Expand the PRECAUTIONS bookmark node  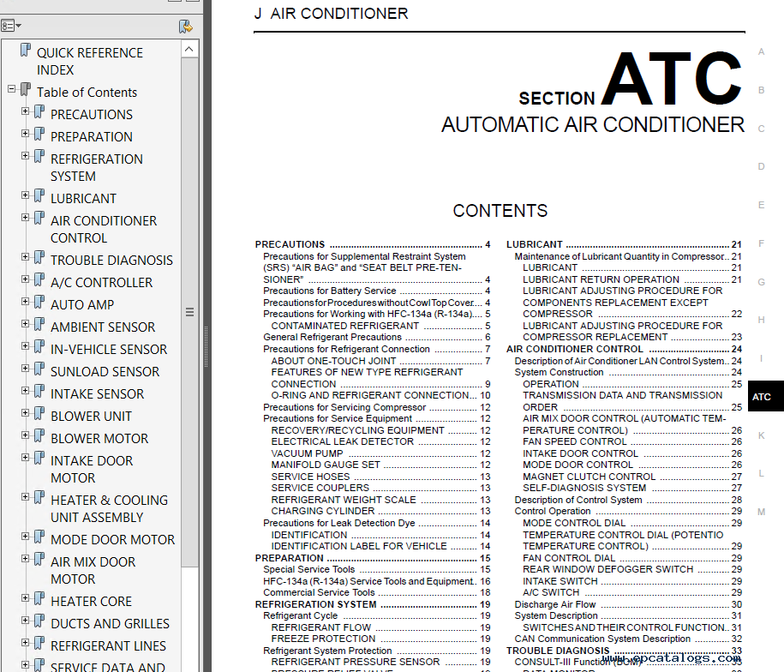25,111
